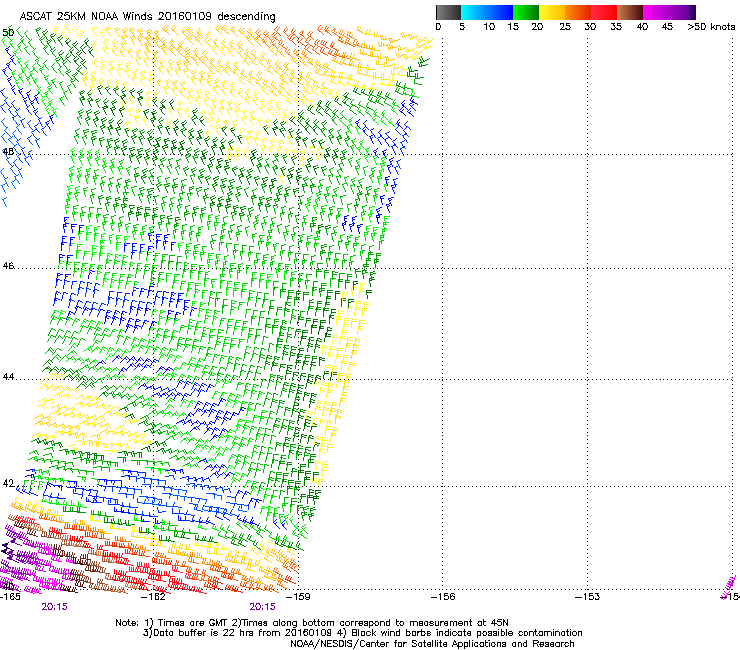This screenshot has height=650, width=740.
Task: Click the 'Times are GMT' note line
Action: click(312, 623)
